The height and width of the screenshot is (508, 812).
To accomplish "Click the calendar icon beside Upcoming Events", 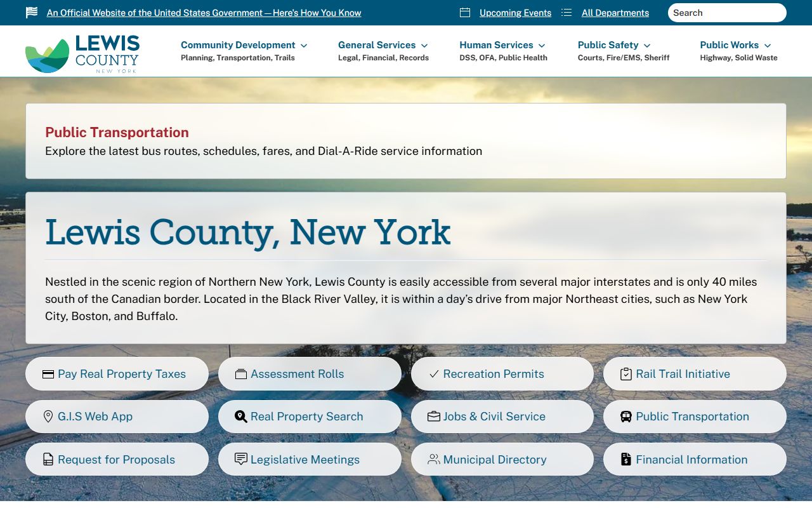I will pos(465,13).
